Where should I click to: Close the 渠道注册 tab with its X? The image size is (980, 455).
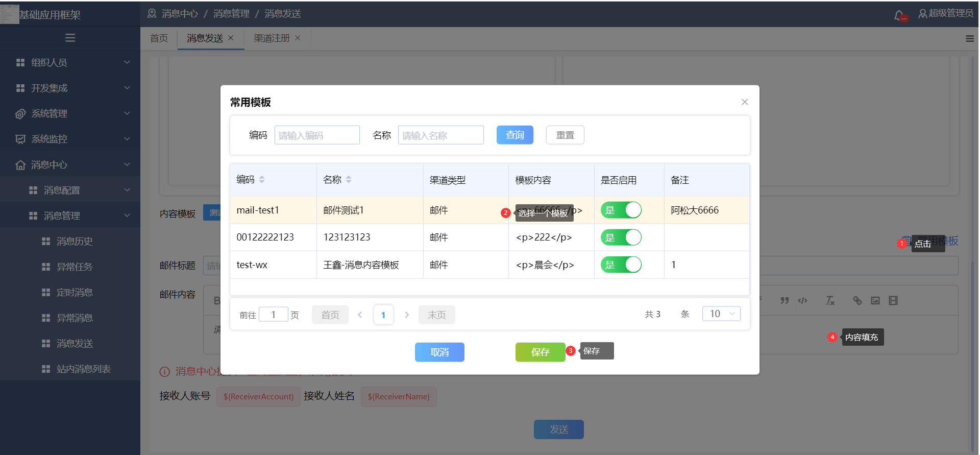(298, 38)
